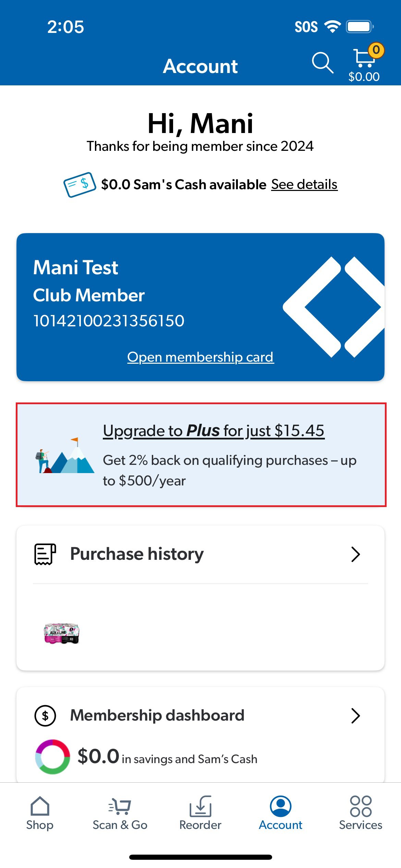Image resolution: width=401 pixels, height=868 pixels.
Task: Tap the Membership dashboard dollar icon
Action: point(45,715)
